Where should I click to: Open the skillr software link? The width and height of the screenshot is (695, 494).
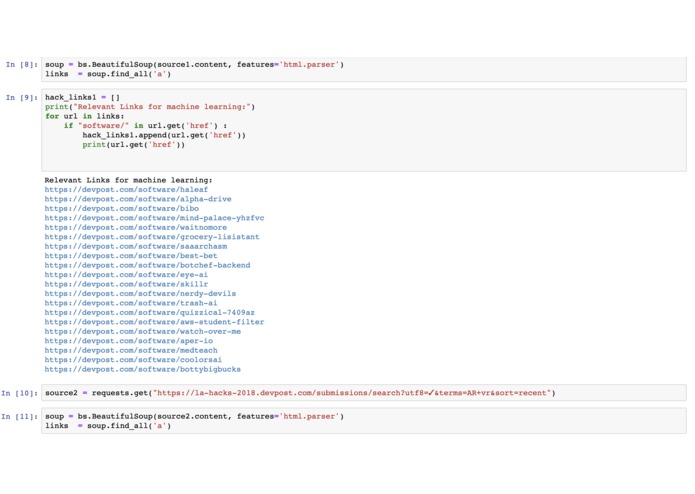[126, 284]
